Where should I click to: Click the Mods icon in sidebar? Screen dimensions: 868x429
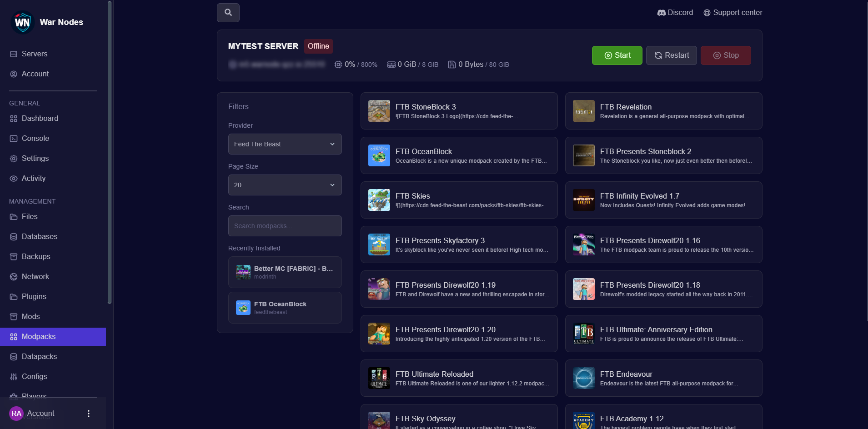coord(14,317)
